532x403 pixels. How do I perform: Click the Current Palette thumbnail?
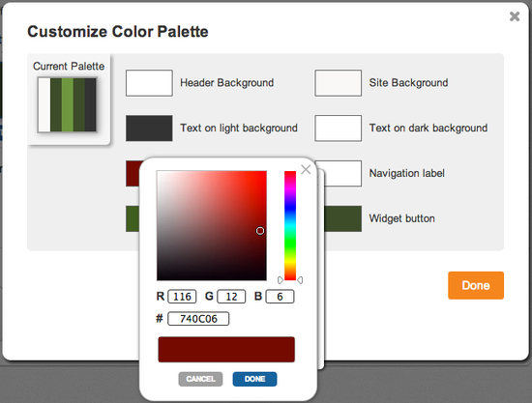67,104
